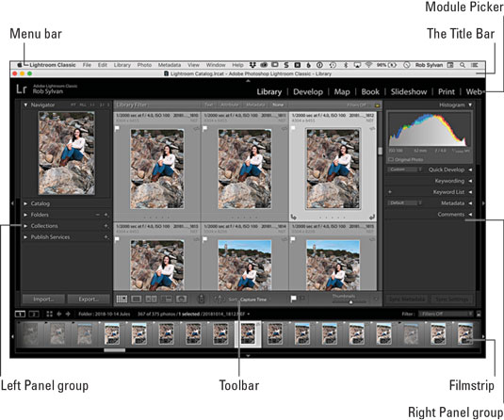Click the Lr identity plate logo
The width and height of the screenshot is (504, 420).
(x=22, y=89)
